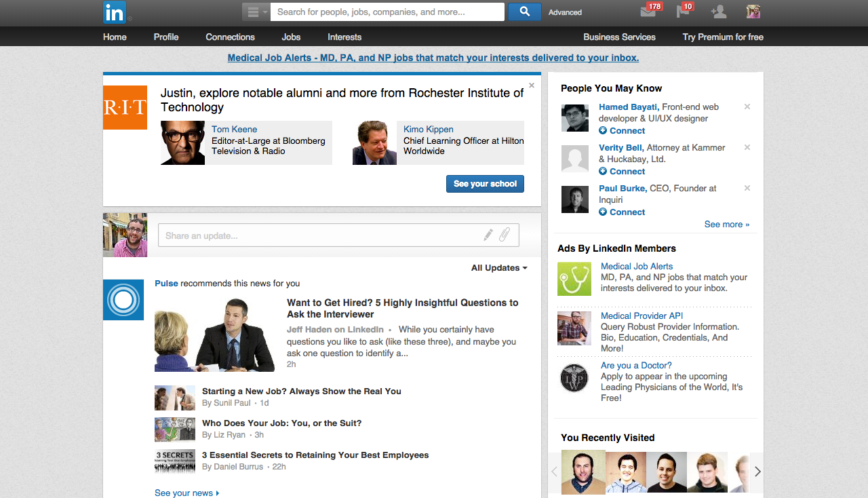The image size is (868, 498).
Task: Click the LinkedIn logo icon
Action: (115, 12)
